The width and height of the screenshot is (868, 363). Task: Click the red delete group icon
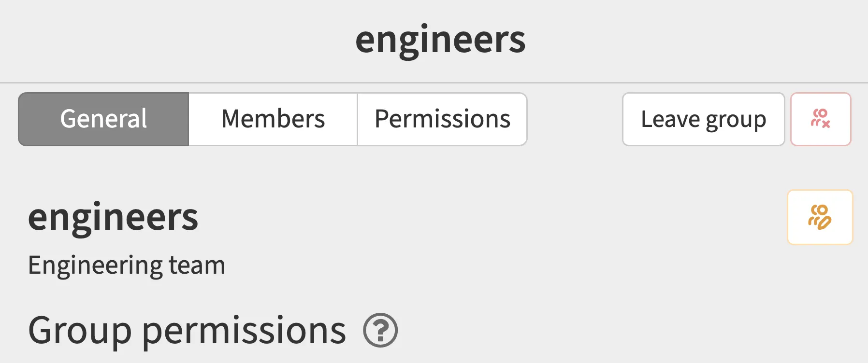[x=820, y=119]
